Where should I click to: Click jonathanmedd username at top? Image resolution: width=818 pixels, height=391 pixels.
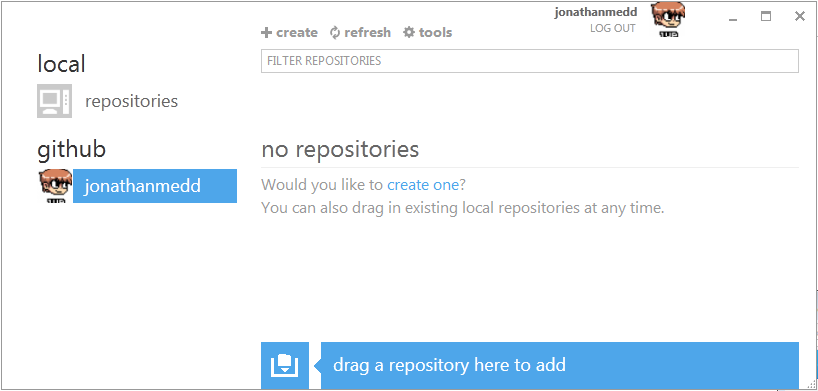coord(596,13)
